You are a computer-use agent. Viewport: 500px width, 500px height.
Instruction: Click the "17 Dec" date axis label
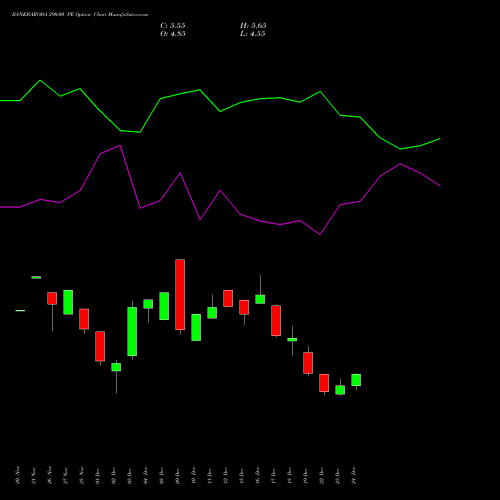(274, 476)
